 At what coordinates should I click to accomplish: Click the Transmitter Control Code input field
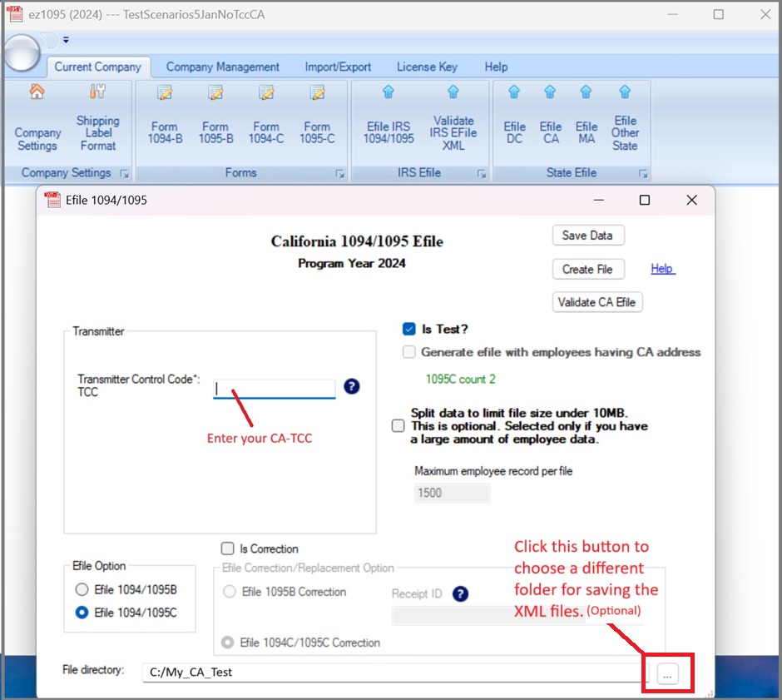275,388
